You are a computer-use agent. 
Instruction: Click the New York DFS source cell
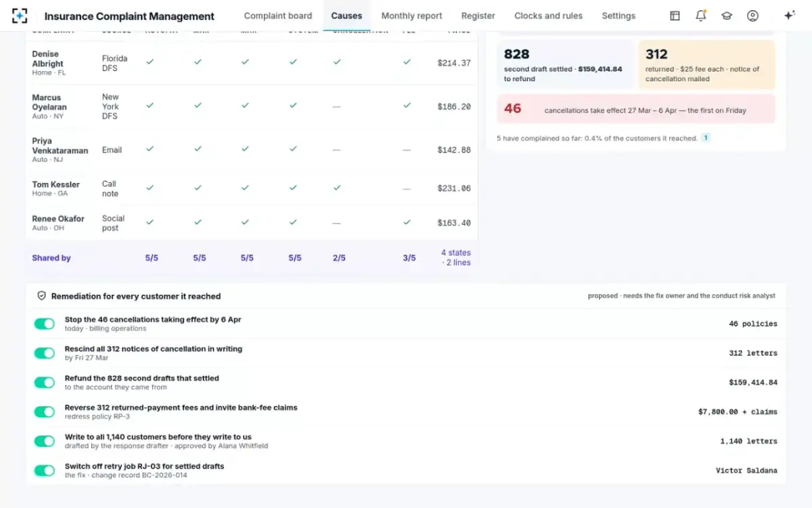(x=111, y=106)
